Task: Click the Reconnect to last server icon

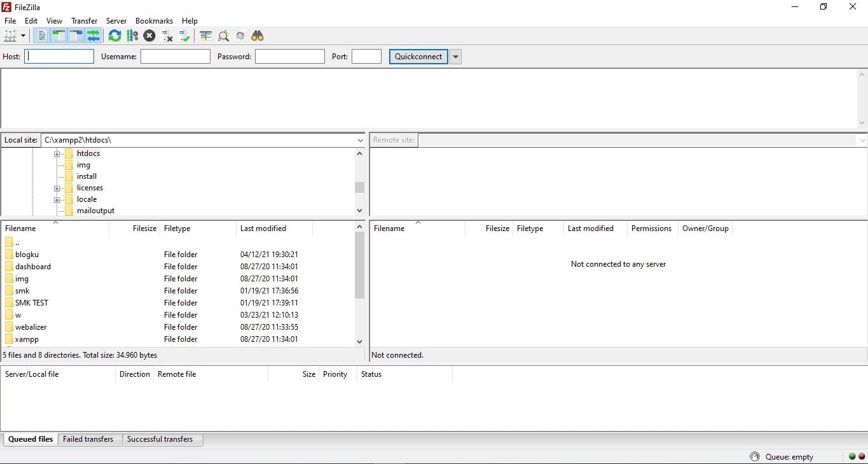Action: [184, 36]
